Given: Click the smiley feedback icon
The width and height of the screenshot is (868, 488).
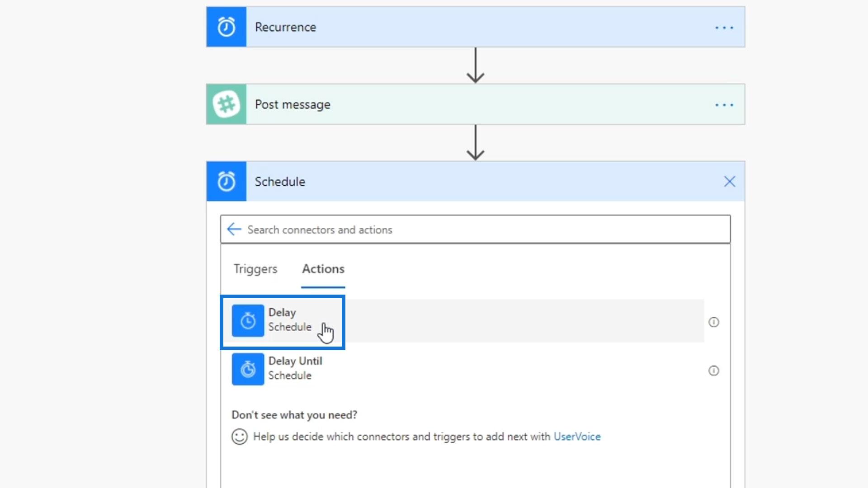Looking at the screenshot, I should coord(239,437).
